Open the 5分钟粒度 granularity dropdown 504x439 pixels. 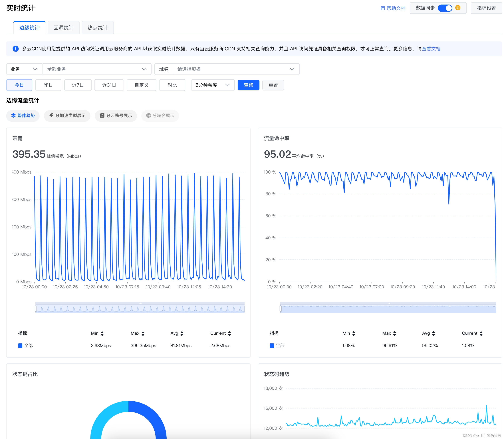coord(212,85)
